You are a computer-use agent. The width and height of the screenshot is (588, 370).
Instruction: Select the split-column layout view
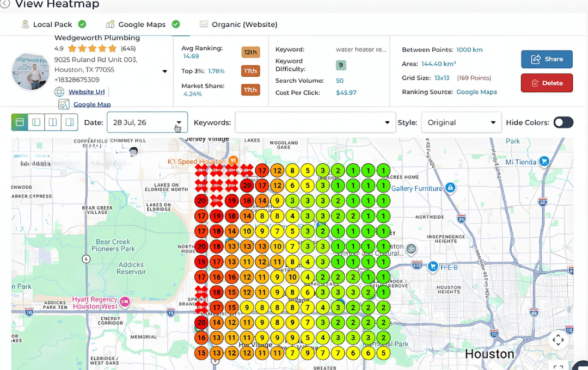pos(53,122)
